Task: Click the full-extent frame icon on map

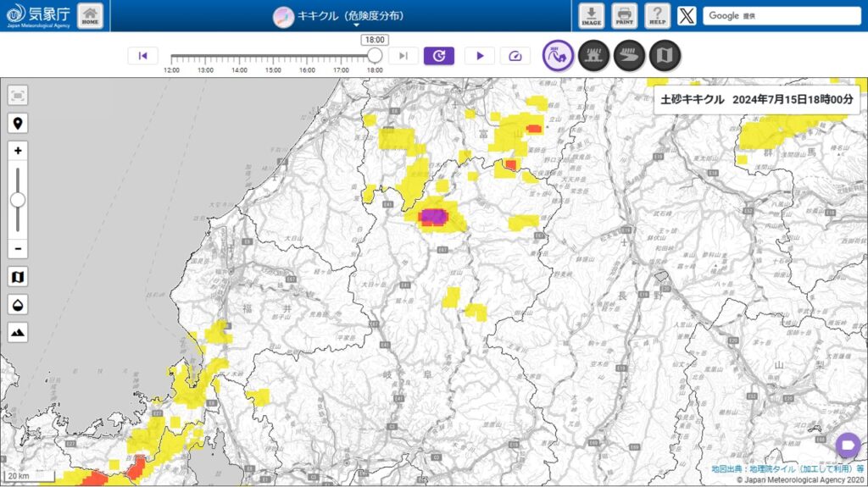Action: tap(18, 96)
